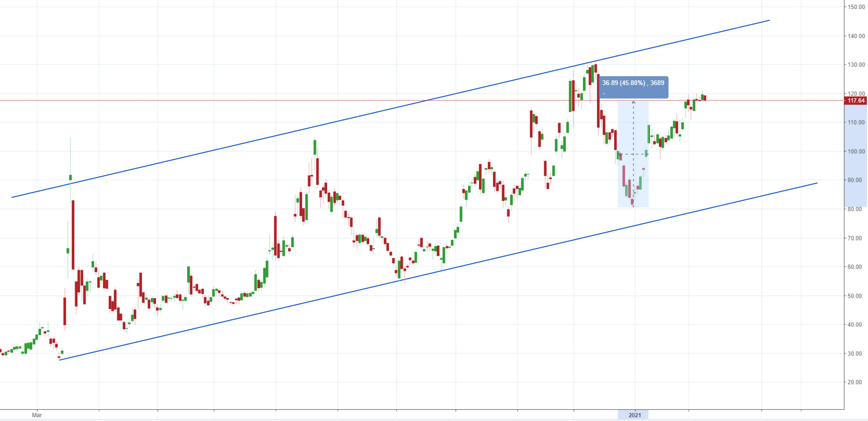Click the Mar label on time axis

coord(37,415)
